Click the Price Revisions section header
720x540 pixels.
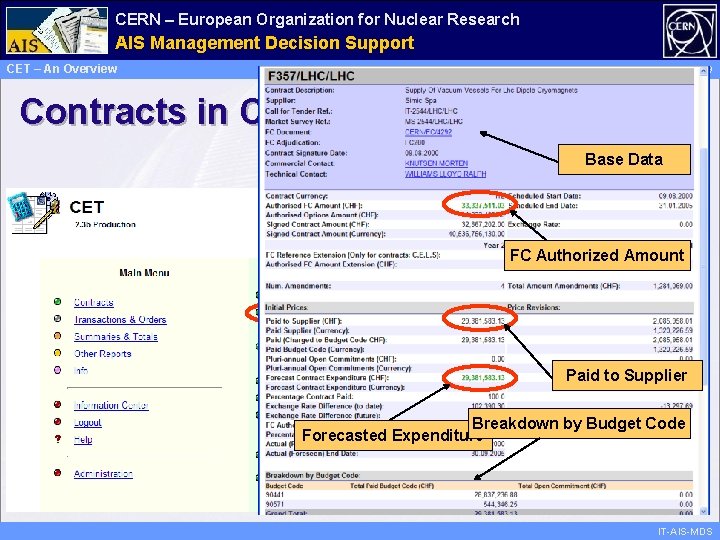(x=534, y=307)
